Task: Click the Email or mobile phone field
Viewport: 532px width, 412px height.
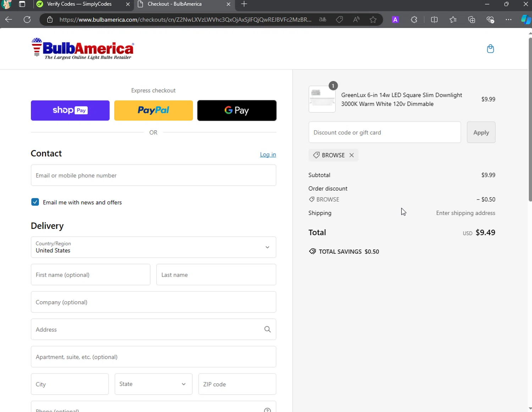Action: pyautogui.click(x=153, y=175)
